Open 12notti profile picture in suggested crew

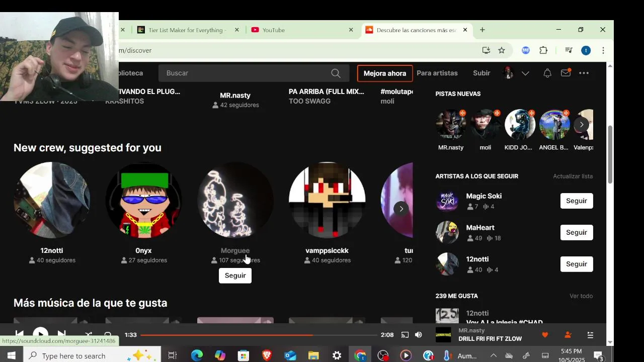(x=52, y=200)
